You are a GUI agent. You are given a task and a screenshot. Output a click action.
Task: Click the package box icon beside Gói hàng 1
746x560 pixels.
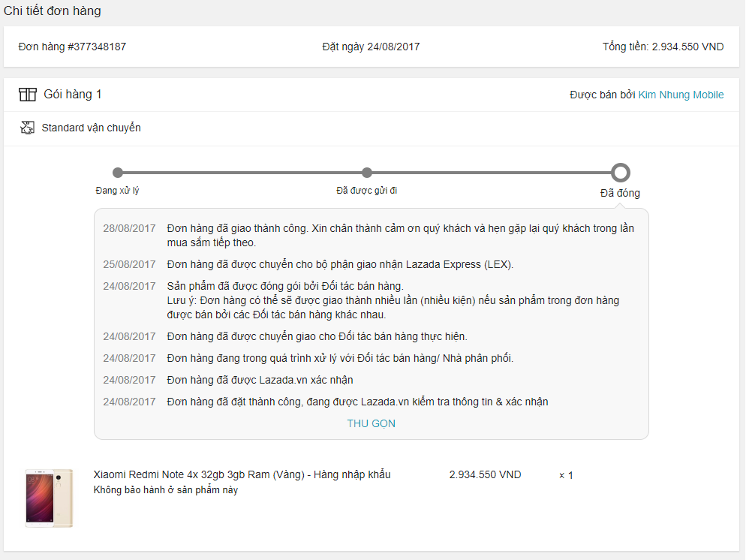(28, 95)
